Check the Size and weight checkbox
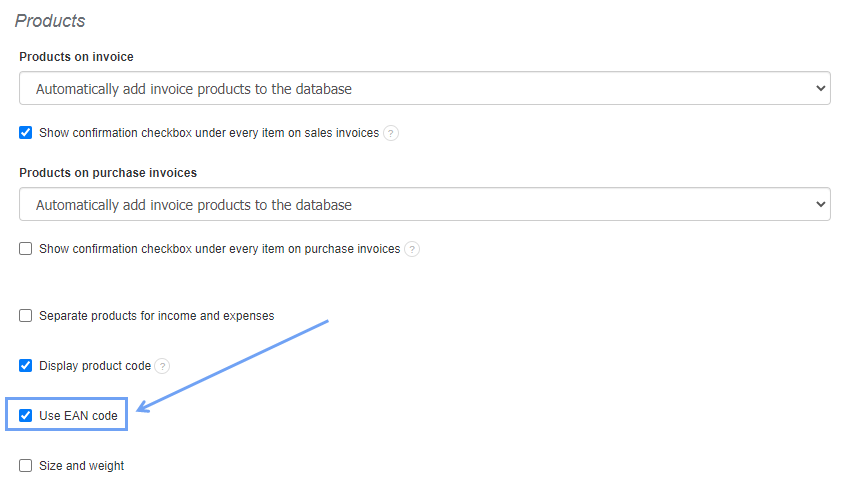This screenshot has width=847, height=492. (x=26, y=465)
